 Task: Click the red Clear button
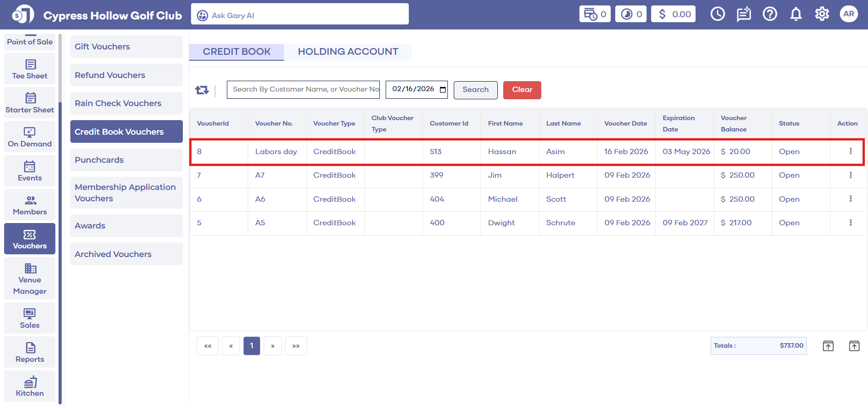[x=522, y=90]
